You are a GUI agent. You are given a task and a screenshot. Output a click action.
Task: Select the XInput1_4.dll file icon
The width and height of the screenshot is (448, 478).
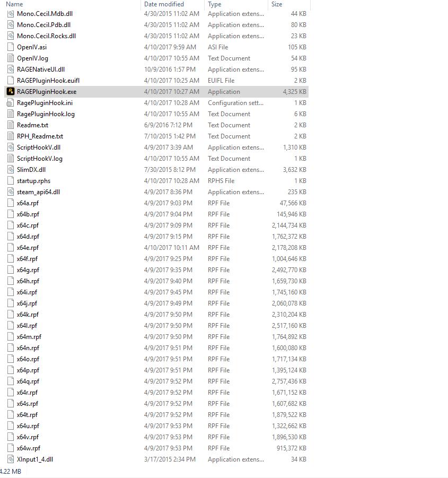[x=11, y=459]
